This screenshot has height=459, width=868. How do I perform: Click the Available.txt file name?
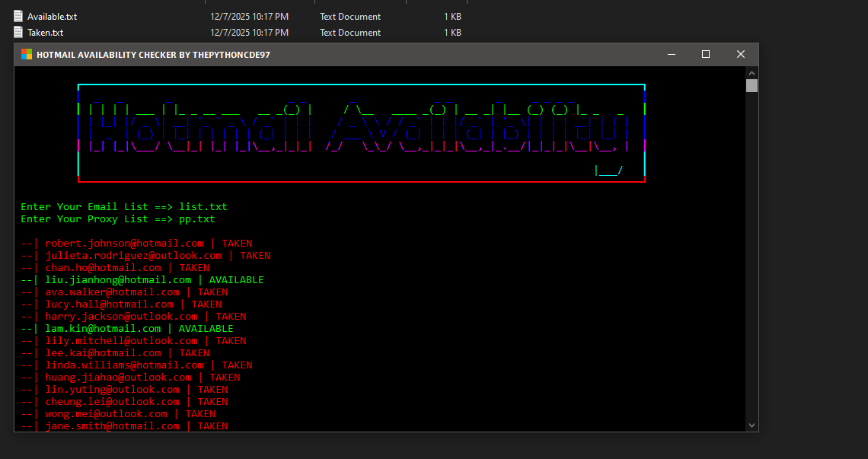[x=52, y=17]
